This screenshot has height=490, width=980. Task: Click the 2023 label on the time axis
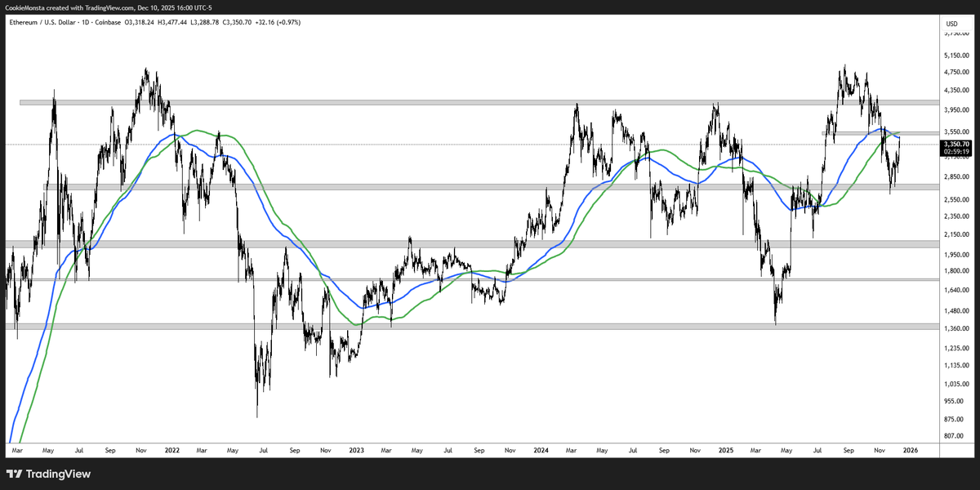pos(356,449)
